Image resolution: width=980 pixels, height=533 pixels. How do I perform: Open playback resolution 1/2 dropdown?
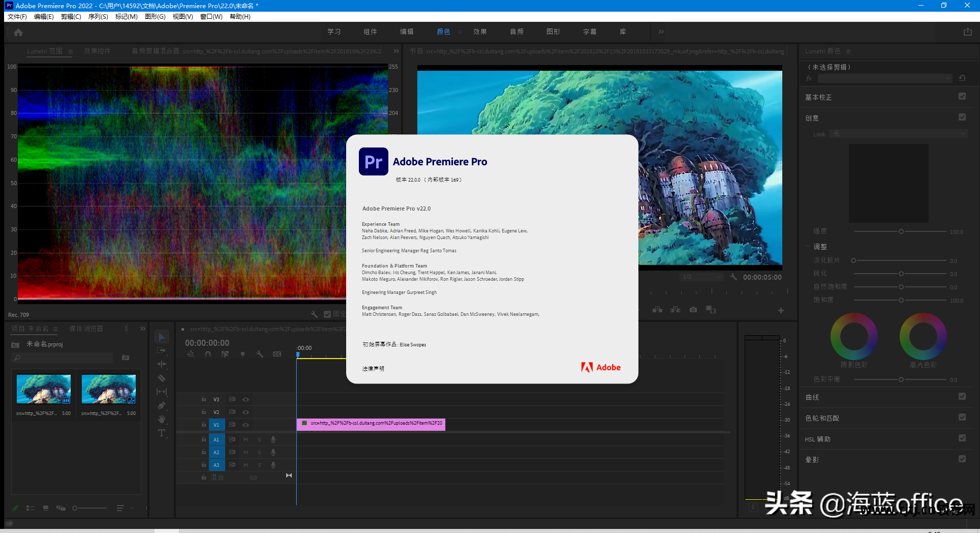point(701,277)
